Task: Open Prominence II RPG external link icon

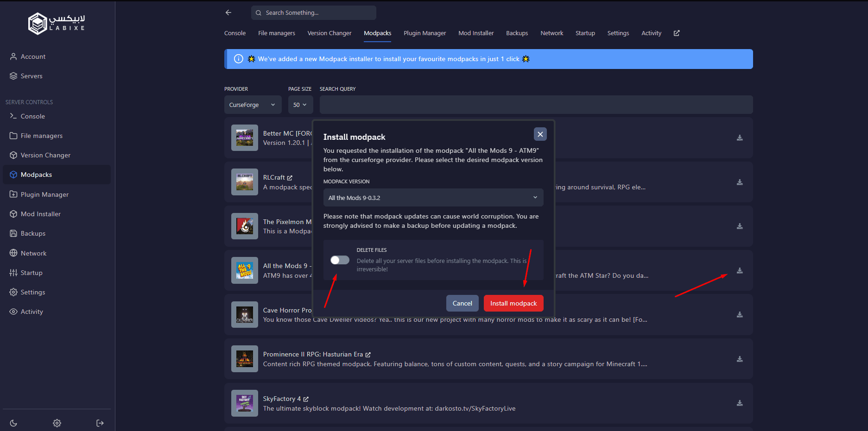Action: [368, 355]
